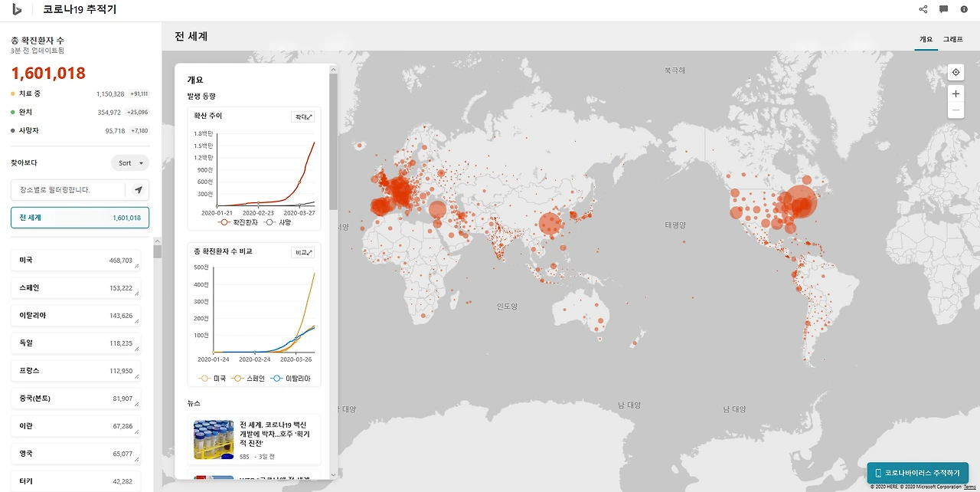This screenshot has height=492, width=980.
Task: Share the tracker via the share icon
Action: click(923, 9)
